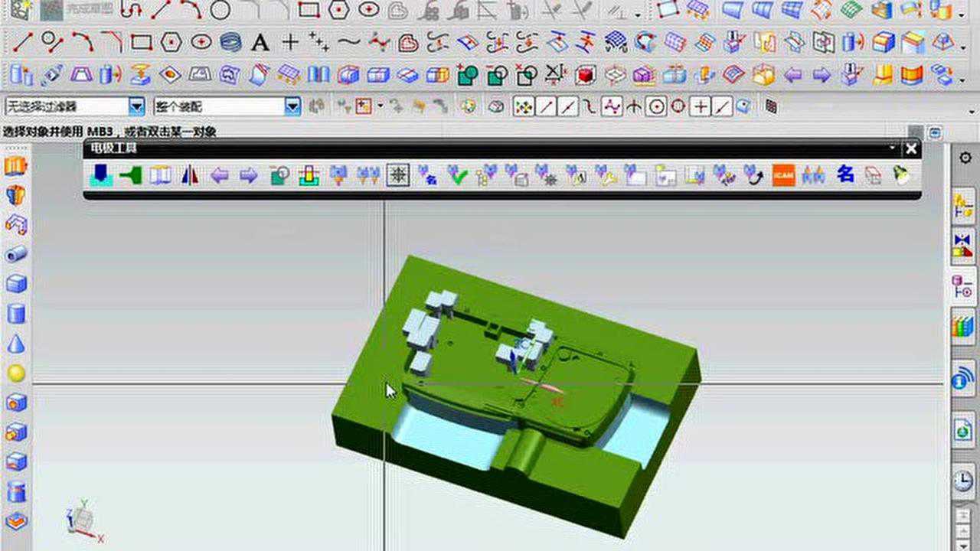Click the green checkmark electrode icon
Image resolution: width=980 pixels, height=551 pixels.
[457, 176]
